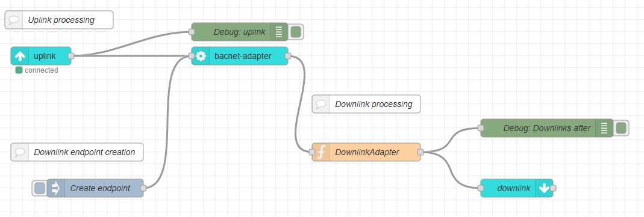Click the bacnet-adapter gear icon
Viewport: 644px width, 217px height.
pos(201,56)
